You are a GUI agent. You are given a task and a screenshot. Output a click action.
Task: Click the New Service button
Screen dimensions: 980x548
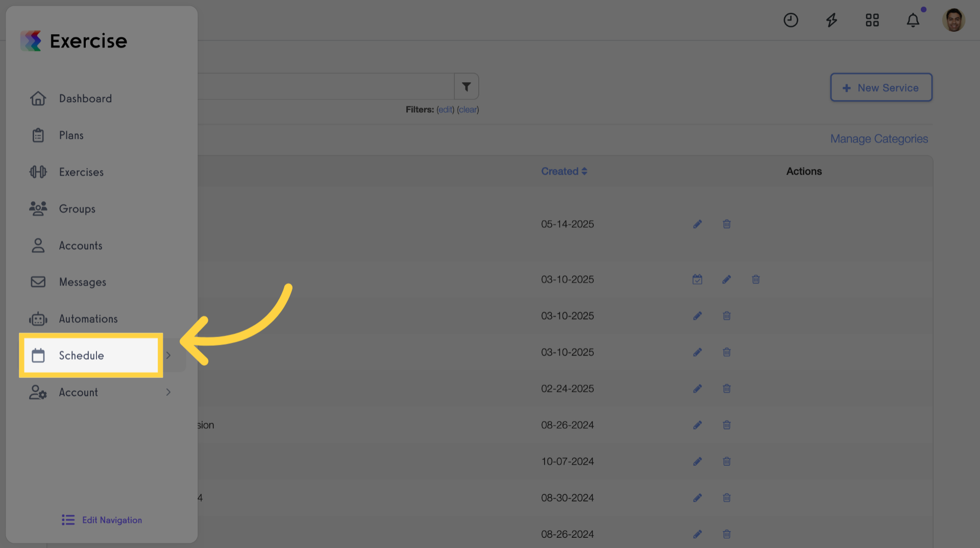pyautogui.click(x=881, y=87)
